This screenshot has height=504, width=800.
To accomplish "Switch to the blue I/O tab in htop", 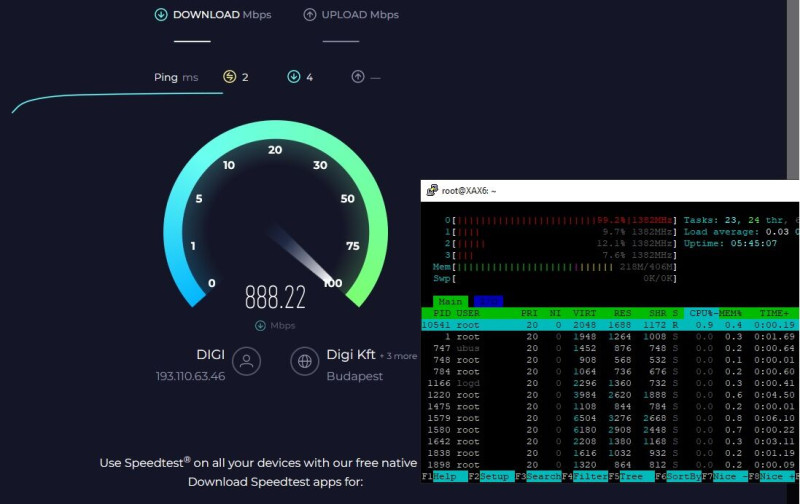I will click(x=488, y=301).
